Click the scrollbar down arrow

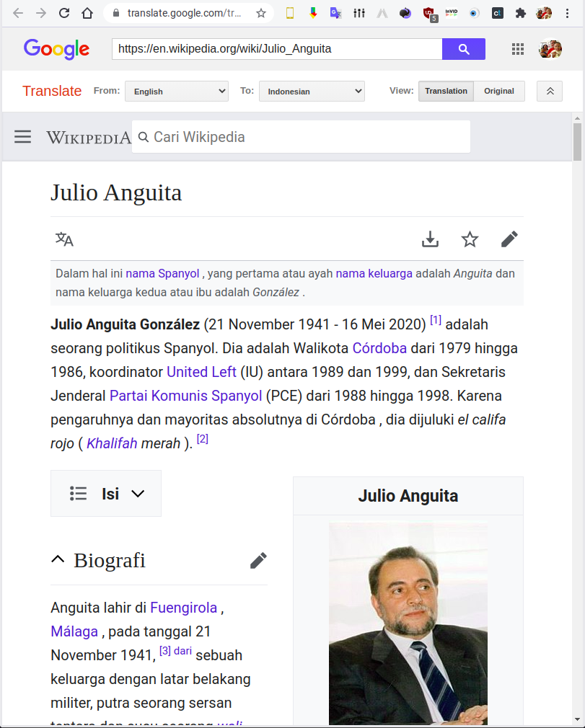(x=577, y=719)
